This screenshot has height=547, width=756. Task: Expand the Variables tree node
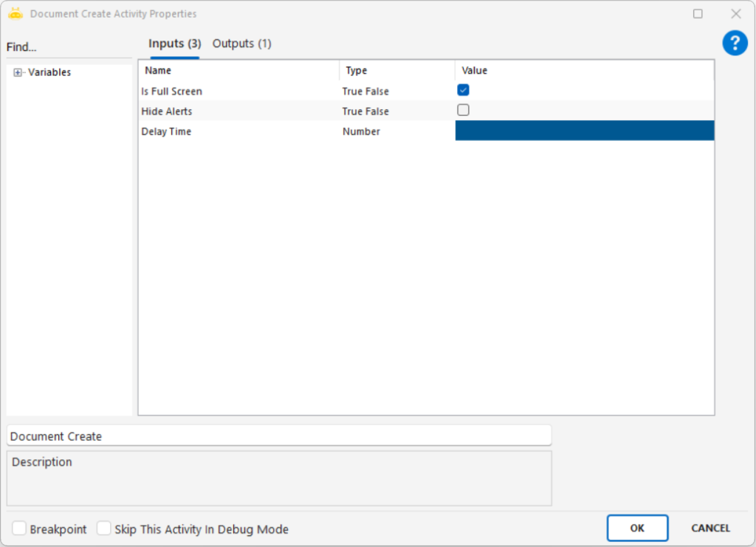(18, 72)
